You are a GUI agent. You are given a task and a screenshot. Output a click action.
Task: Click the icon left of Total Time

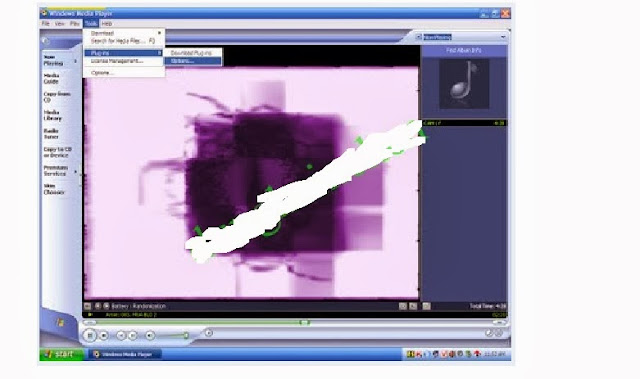[427, 306]
